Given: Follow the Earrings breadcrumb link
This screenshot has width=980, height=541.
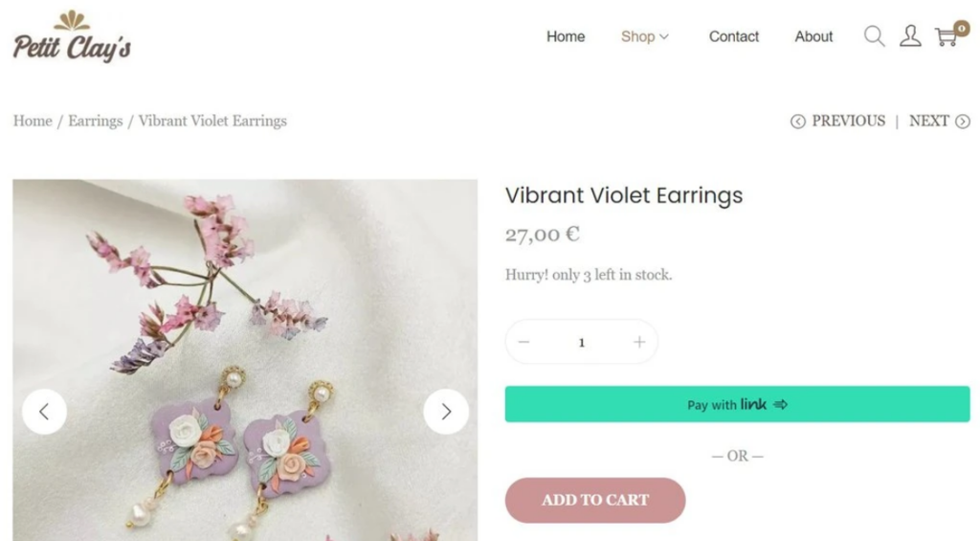Looking at the screenshot, I should (x=95, y=121).
